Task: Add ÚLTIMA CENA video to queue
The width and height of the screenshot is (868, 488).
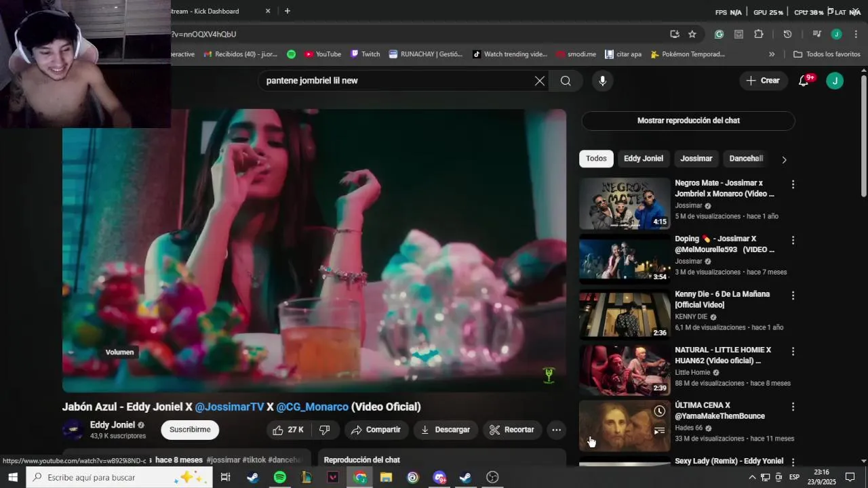Action: click(x=659, y=431)
